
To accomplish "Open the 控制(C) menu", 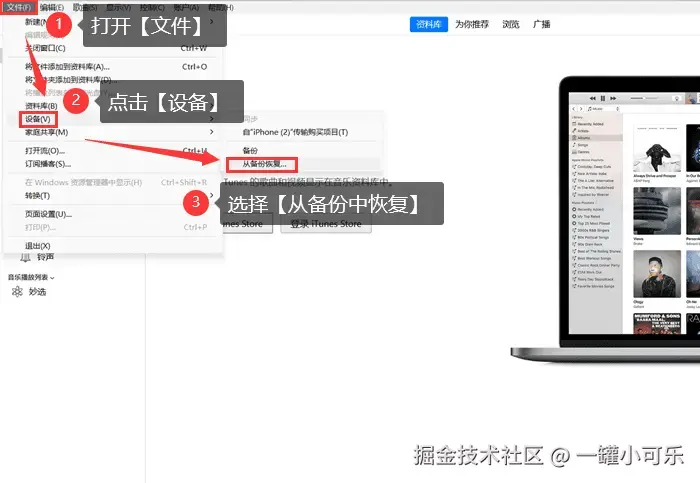I will point(152,7).
